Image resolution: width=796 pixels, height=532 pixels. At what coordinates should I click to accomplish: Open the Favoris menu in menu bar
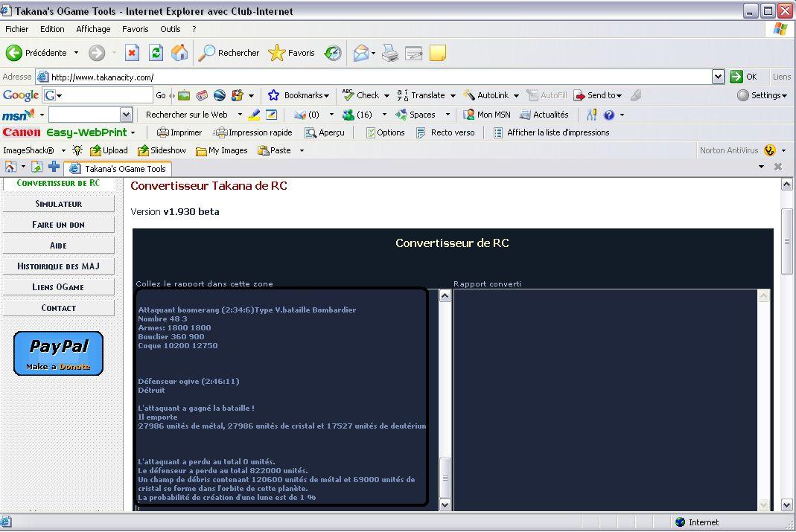pos(135,29)
